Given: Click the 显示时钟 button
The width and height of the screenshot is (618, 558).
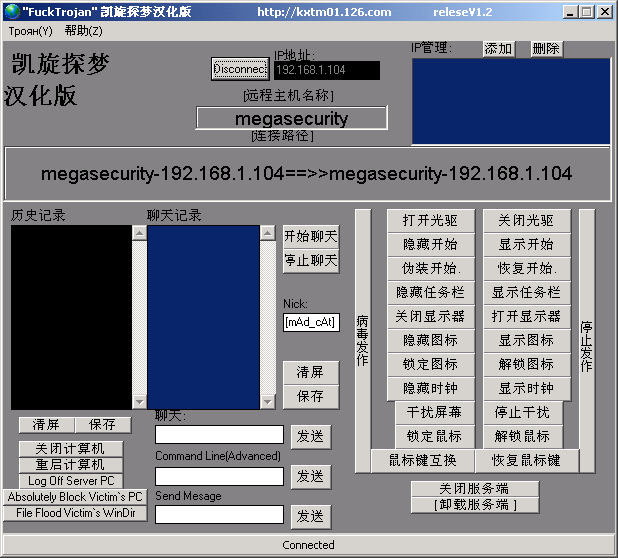Looking at the screenshot, I should 526,389.
